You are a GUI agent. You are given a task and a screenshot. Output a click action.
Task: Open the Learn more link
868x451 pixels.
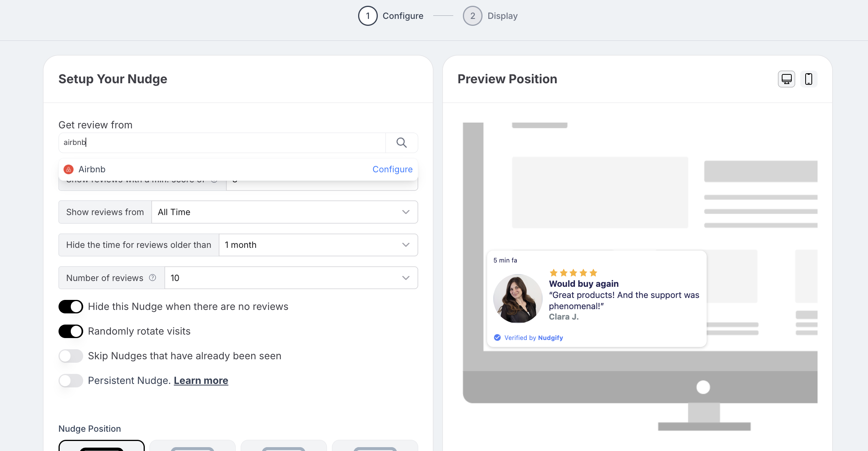[x=201, y=381]
